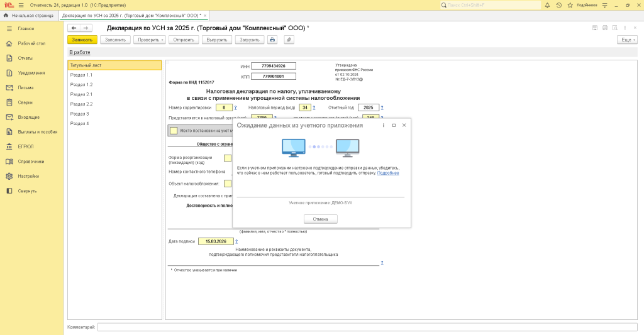Open notifications bell icon

click(x=548, y=5)
